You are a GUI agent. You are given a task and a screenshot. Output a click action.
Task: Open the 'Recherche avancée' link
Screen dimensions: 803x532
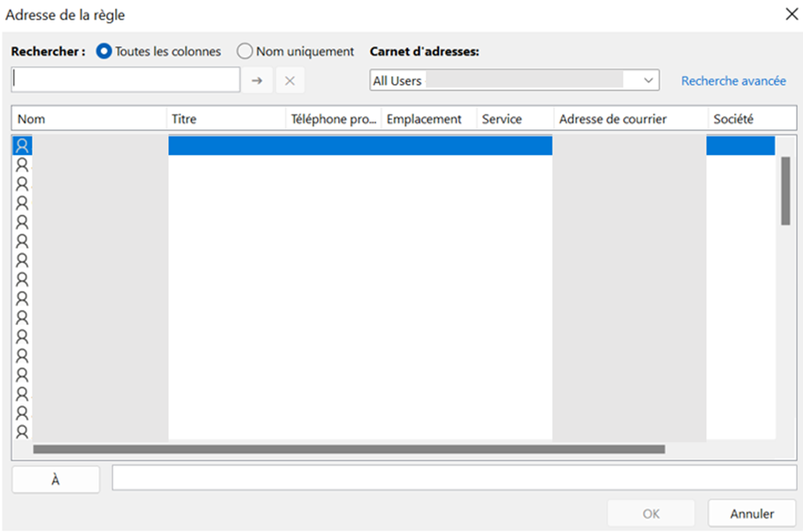coord(733,81)
